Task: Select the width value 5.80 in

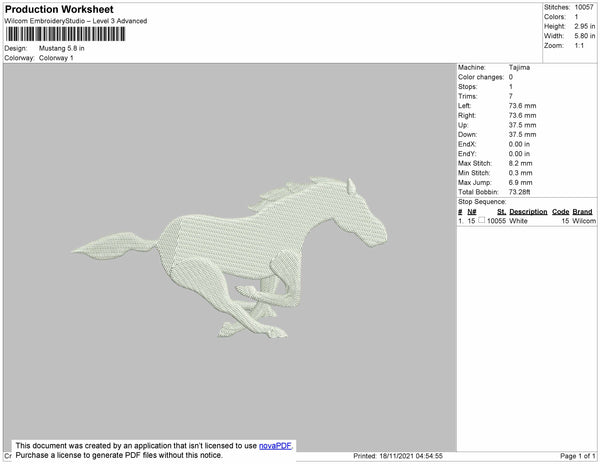Action: coord(585,36)
